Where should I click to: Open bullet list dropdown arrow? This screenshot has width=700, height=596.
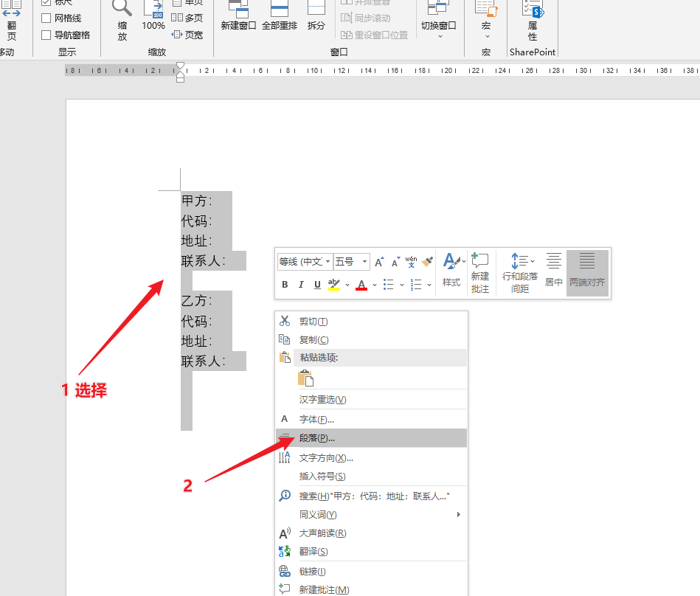(402, 285)
